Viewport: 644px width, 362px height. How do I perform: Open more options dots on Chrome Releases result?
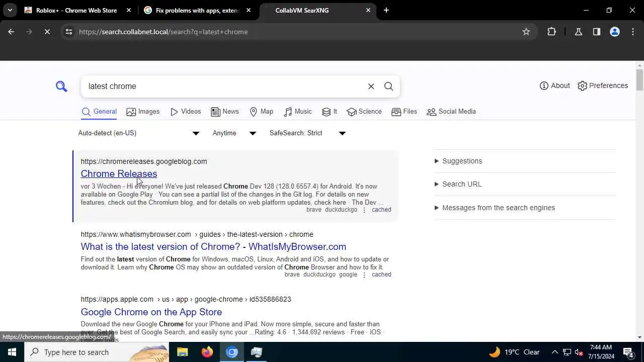tap(364, 210)
